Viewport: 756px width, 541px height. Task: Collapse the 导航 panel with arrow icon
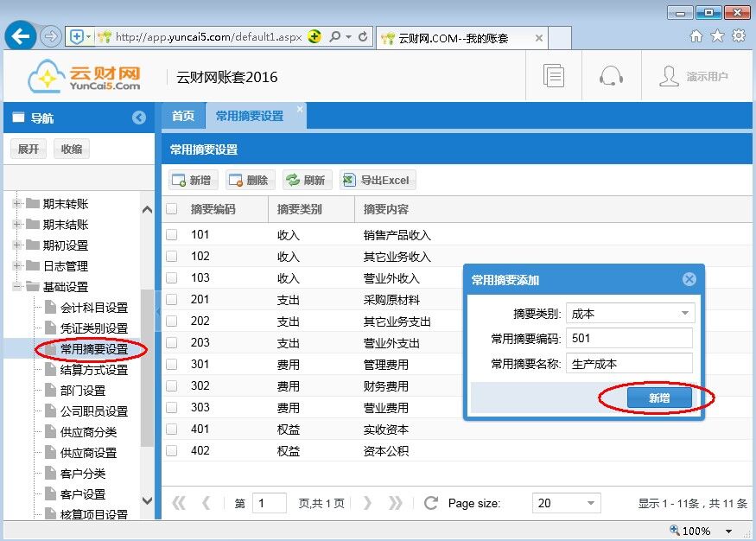pyautogui.click(x=139, y=118)
